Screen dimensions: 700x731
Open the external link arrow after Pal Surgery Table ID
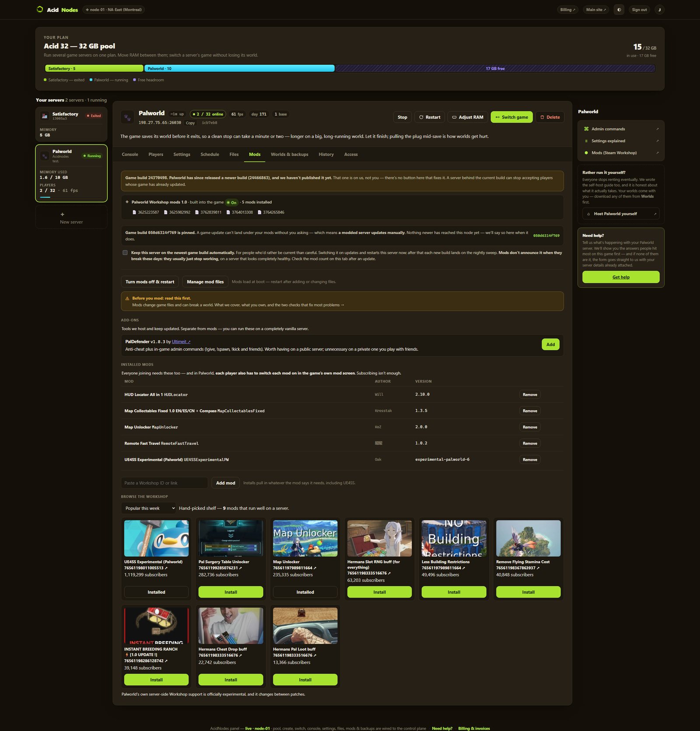pos(241,568)
